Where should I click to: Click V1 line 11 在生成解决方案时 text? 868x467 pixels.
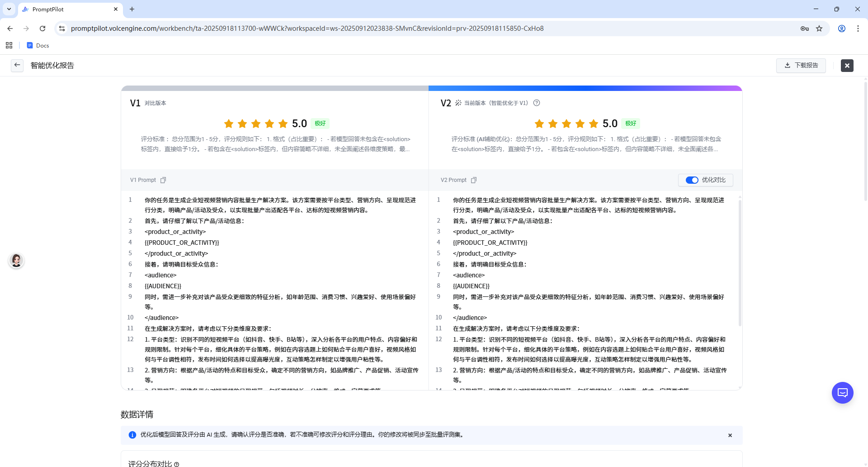pos(208,329)
